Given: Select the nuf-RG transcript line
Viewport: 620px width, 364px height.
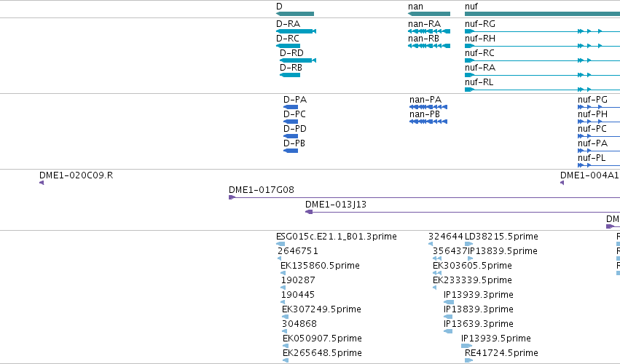Looking at the screenshot, I should pyautogui.click(x=542, y=31).
